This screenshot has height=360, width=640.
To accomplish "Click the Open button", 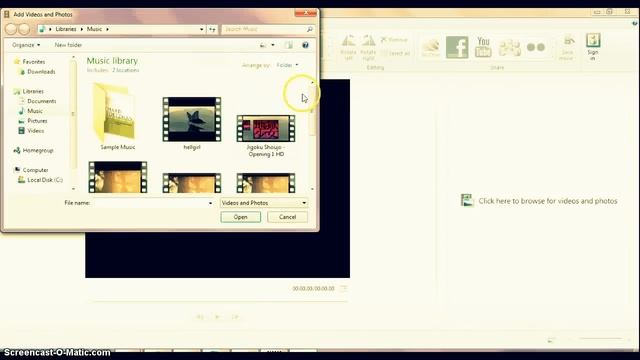I will [240, 217].
